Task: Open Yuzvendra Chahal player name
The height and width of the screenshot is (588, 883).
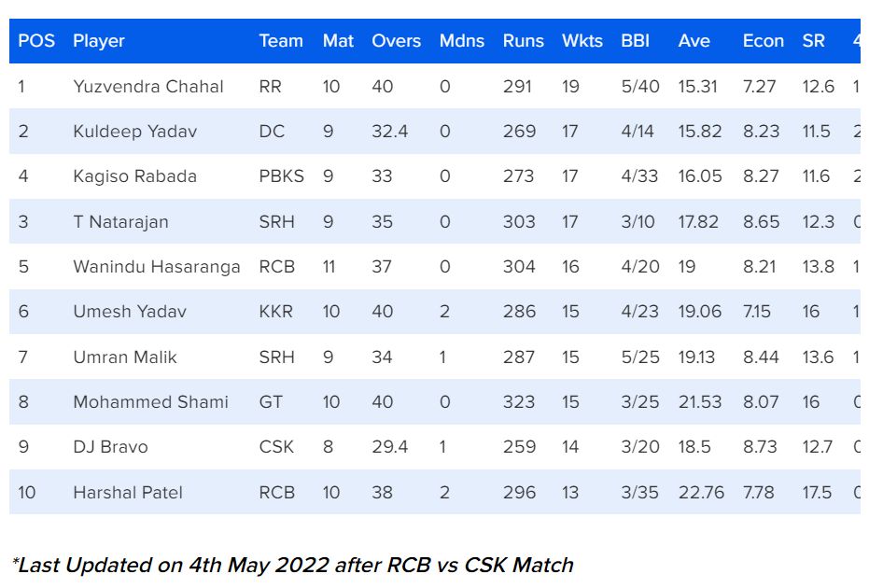Action: pyautogui.click(x=148, y=87)
